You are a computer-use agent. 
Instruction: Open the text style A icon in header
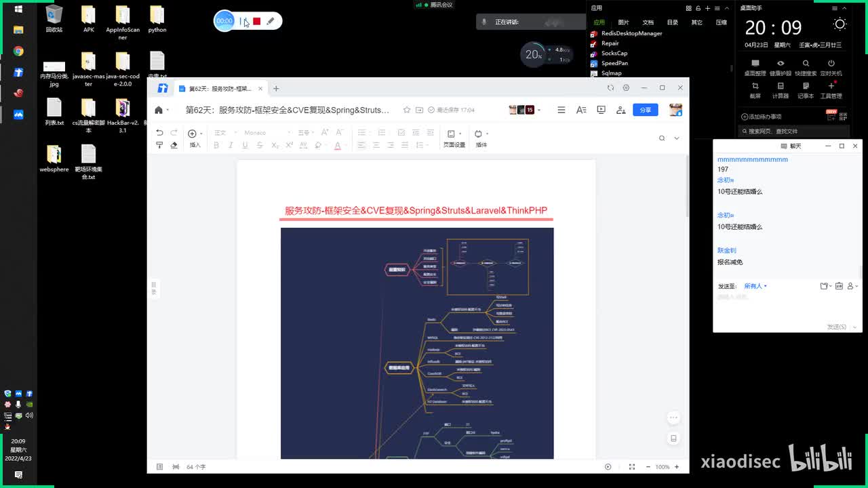(581, 110)
